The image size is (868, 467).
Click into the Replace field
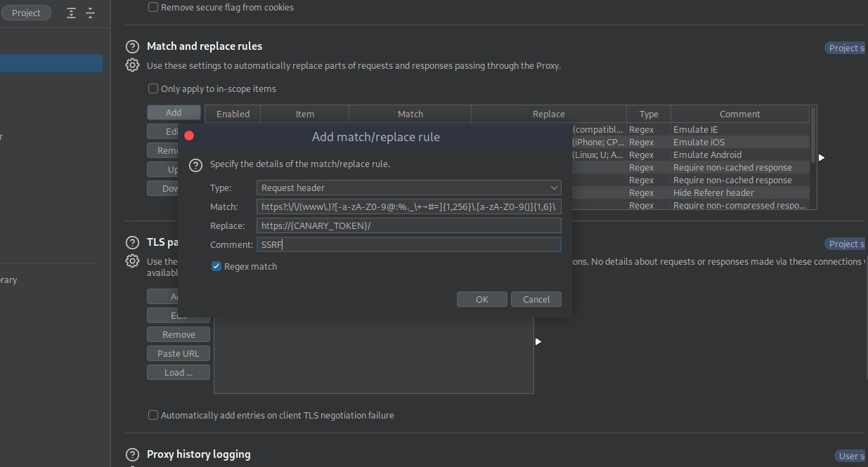tap(409, 225)
